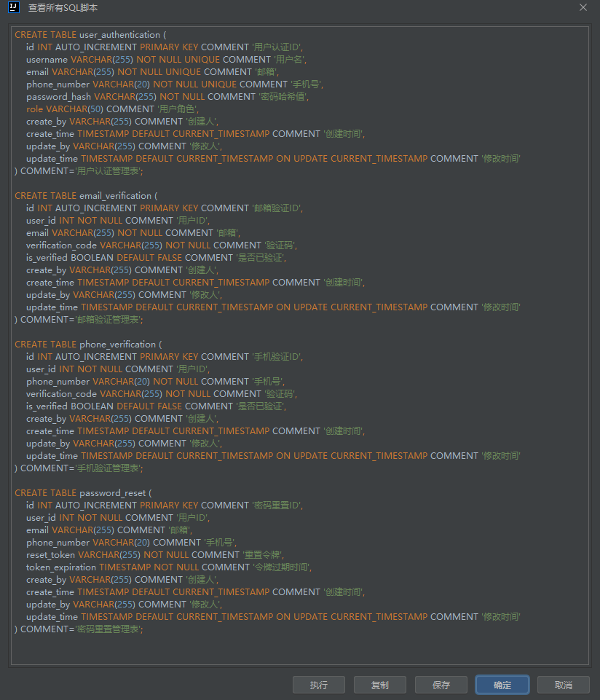Click the reset_token column definition
600x700 pixels.
point(155,554)
